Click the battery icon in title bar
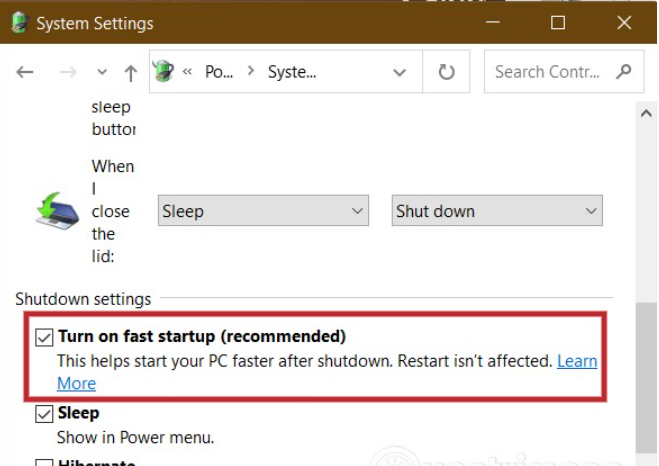Screen dimensions: 659x466 coord(18,22)
